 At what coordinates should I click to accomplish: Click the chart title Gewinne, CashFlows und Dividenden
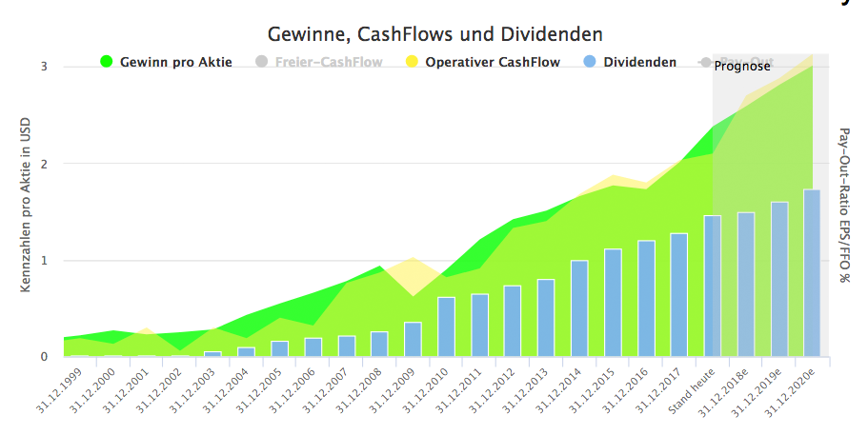pos(434,34)
